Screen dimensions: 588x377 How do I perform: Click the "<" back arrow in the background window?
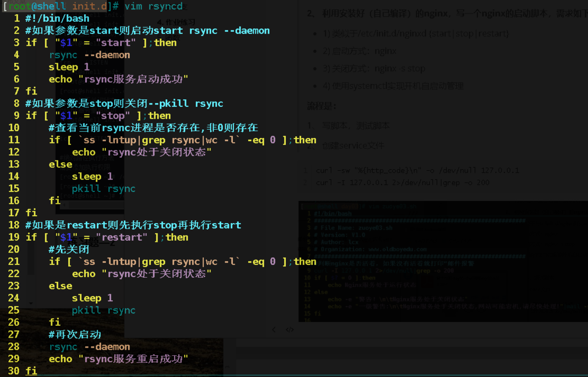pos(274,330)
